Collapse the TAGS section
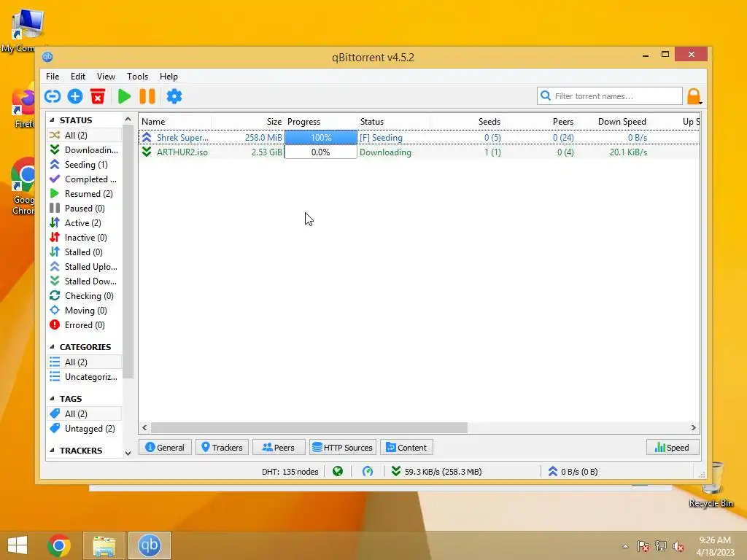Screen dimensions: 747x560 click(52, 399)
